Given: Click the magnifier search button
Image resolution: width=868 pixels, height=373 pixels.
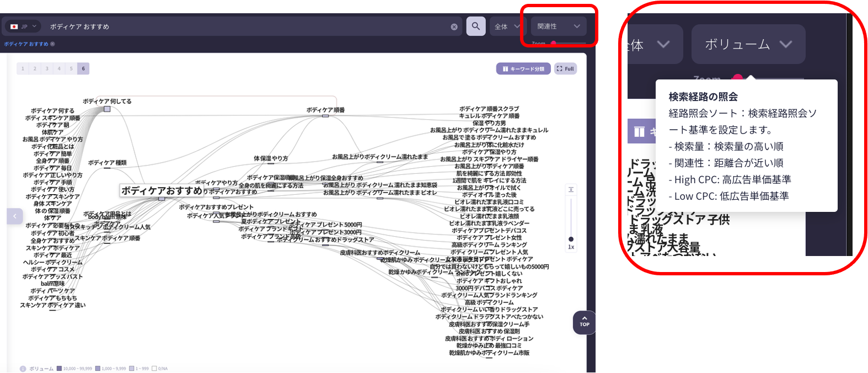Looking at the screenshot, I should (475, 26).
